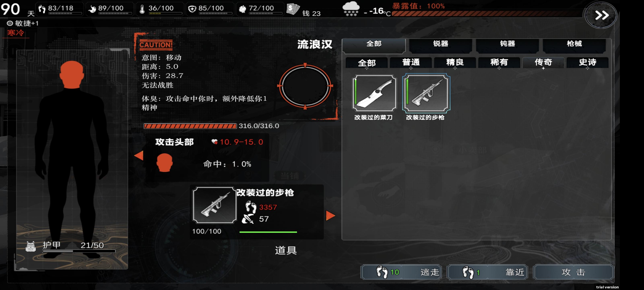Filter by 传奇 rarity
Viewport: 644px width, 290px height.
pyautogui.click(x=543, y=62)
